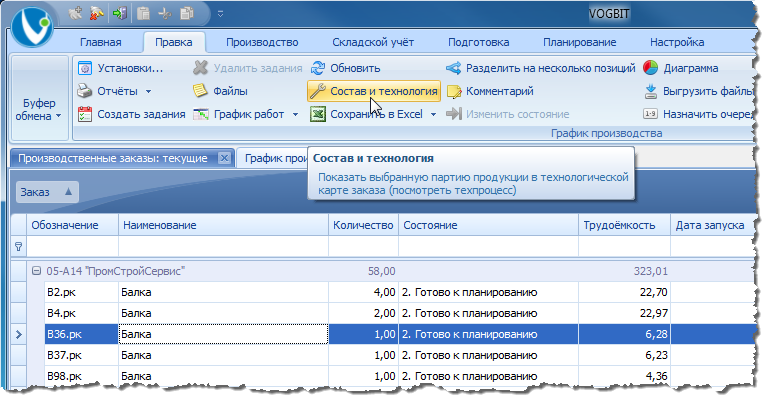Switch to the Правка ribbon tab
The height and width of the screenshot is (399, 766).
pyautogui.click(x=173, y=42)
